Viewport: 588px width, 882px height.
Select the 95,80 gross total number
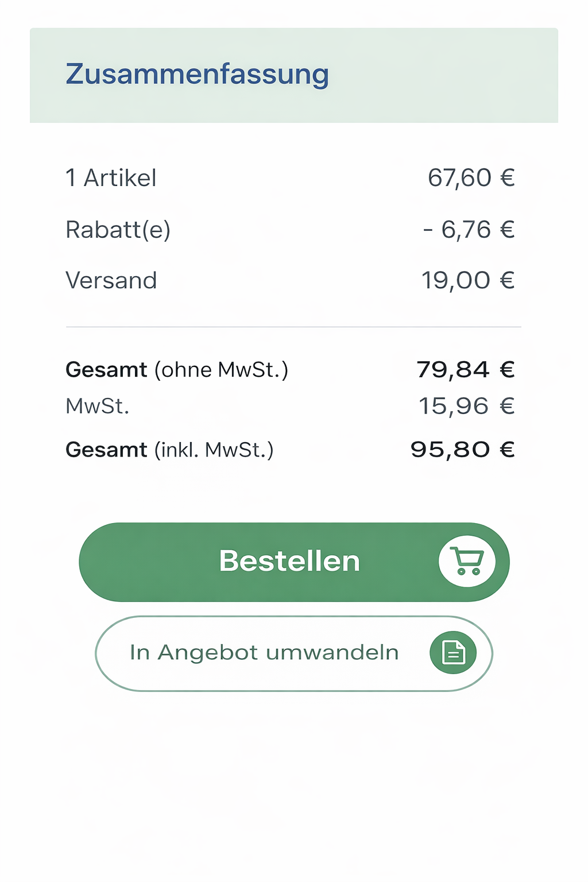[x=450, y=450]
